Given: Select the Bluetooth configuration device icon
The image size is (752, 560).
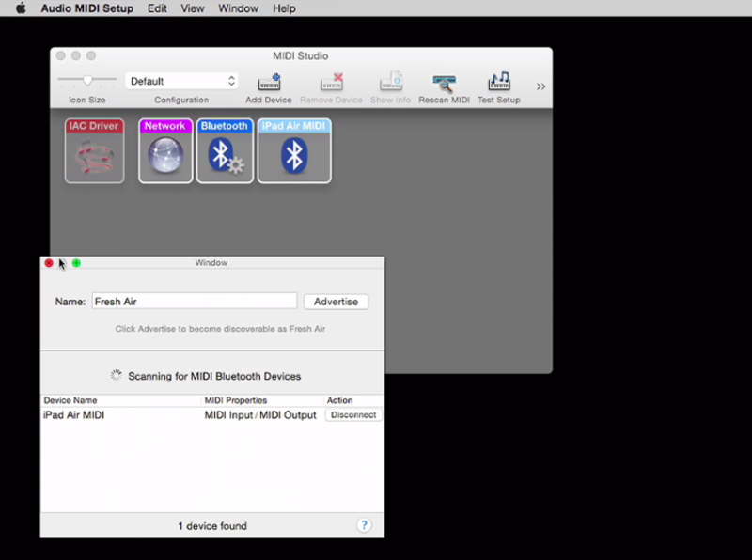Looking at the screenshot, I should click(x=225, y=150).
